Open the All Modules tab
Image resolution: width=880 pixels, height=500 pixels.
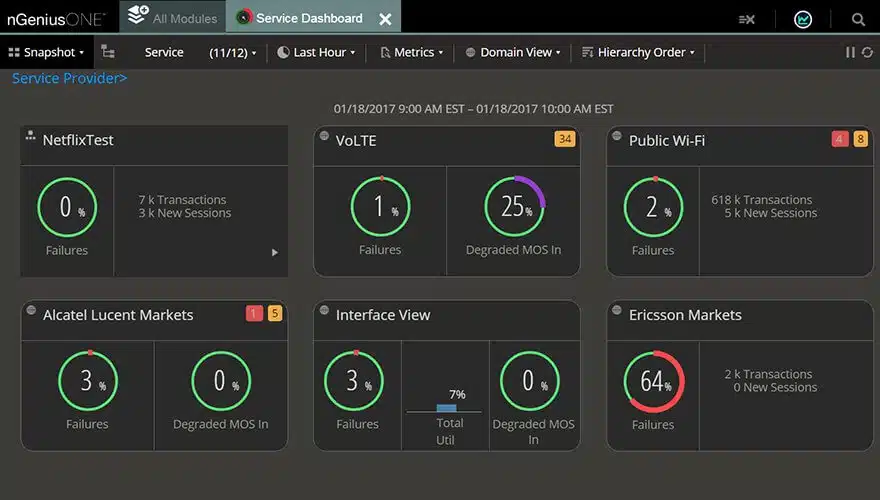tap(172, 17)
